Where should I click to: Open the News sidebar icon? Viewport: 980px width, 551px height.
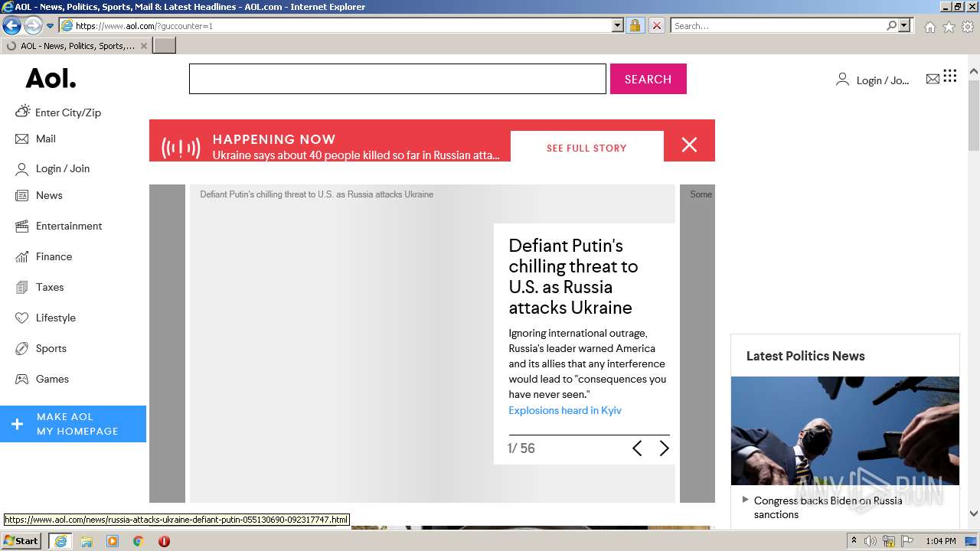(21, 196)
